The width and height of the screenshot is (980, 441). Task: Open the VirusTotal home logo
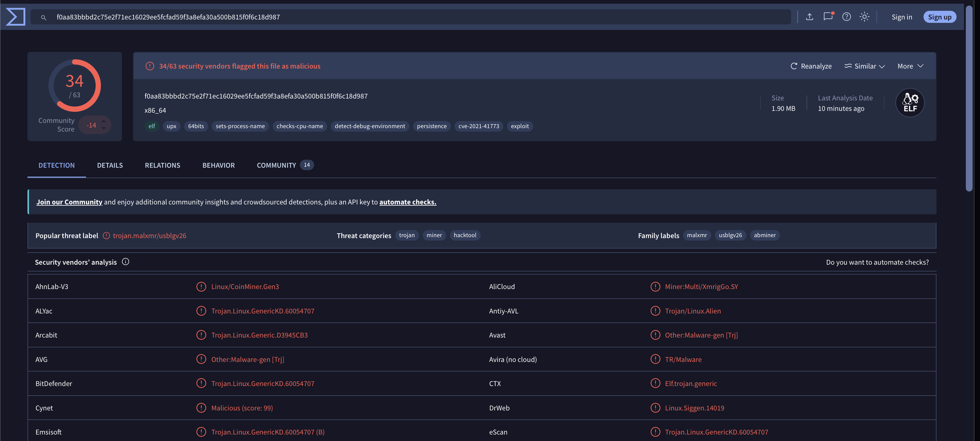pyautogui.click(x=16, y=17)
